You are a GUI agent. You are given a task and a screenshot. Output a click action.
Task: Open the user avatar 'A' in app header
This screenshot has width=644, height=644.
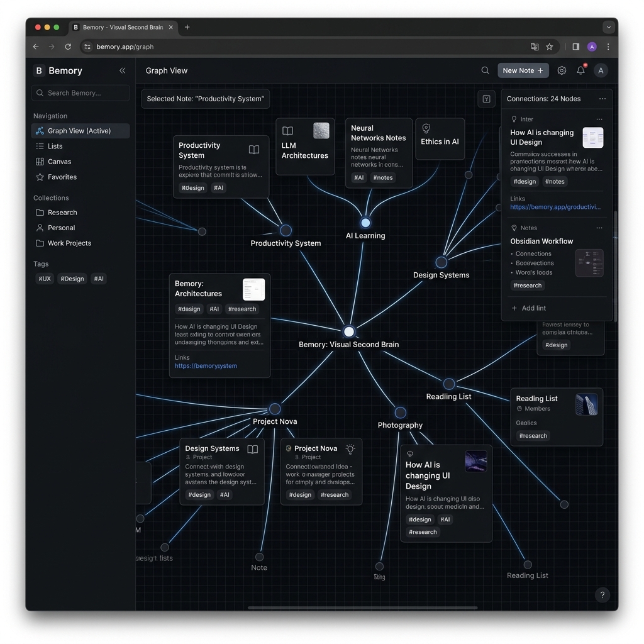601,70
